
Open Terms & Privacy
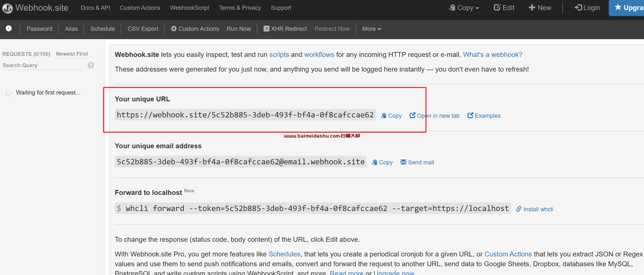point(240,8)
